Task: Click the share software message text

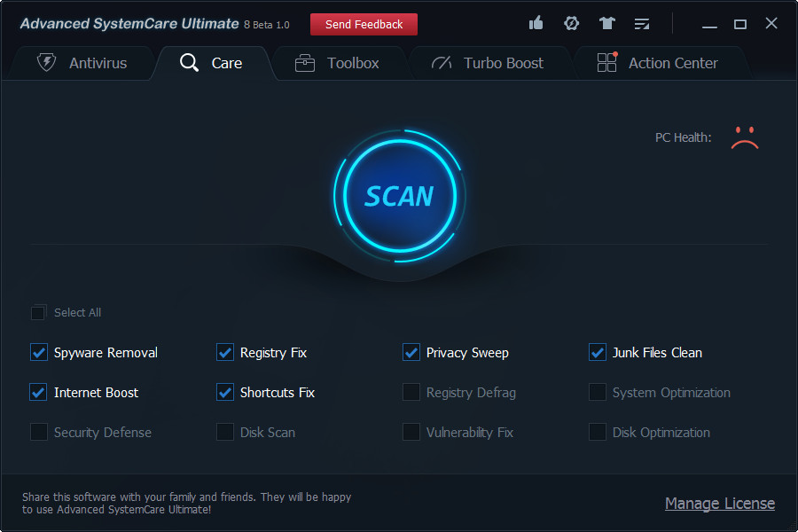Action: pos(187,503)
